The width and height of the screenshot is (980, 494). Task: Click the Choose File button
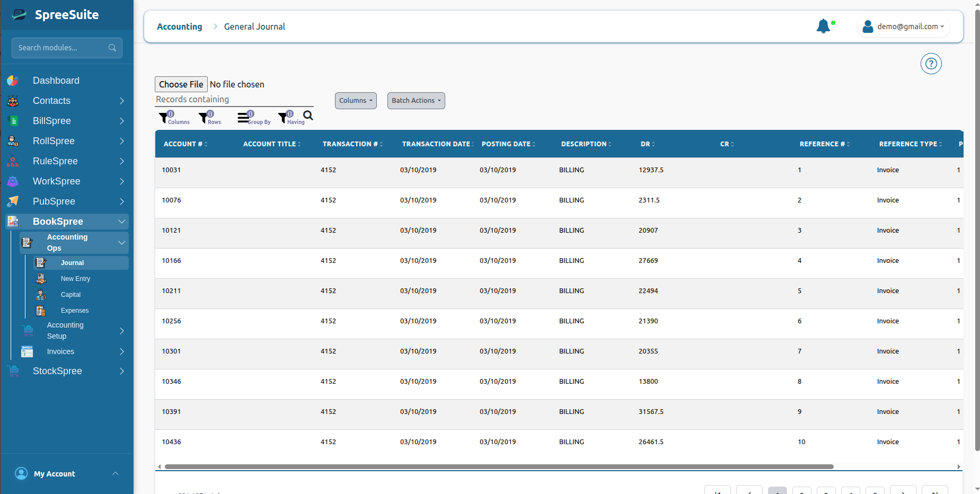pos(181,84)
